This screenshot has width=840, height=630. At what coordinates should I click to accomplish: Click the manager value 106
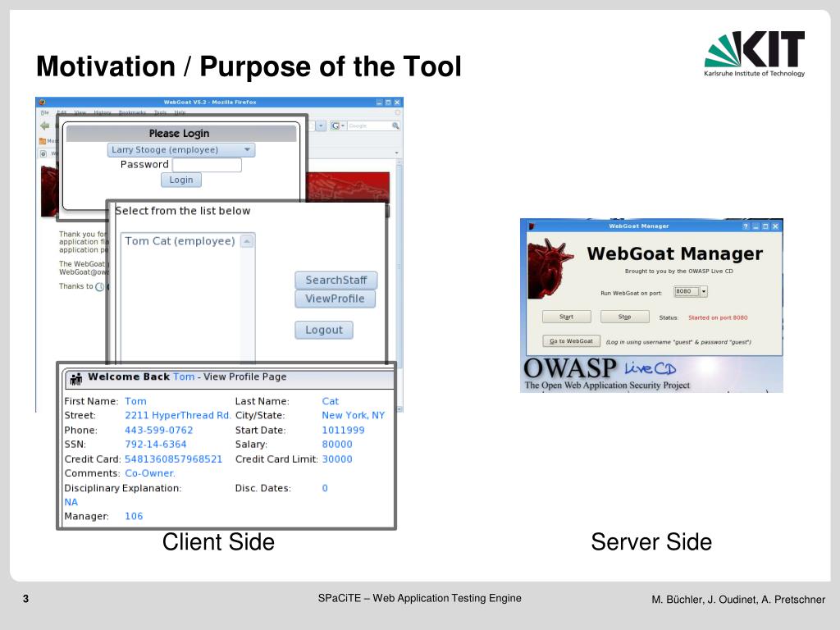[134, 517]
